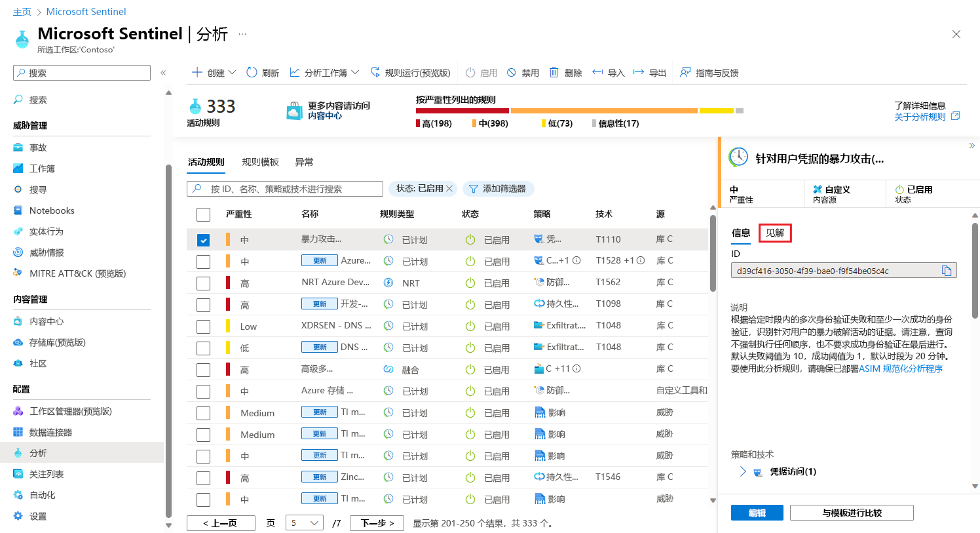Open 存储库(预览版) in the sidebar
980x533 pixels.
(x=58, y=342)
